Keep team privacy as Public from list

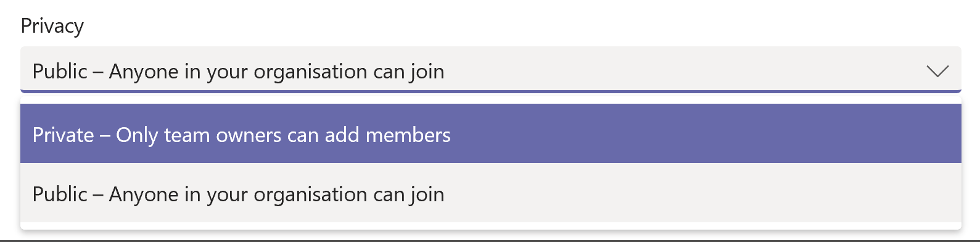(491, 193)
